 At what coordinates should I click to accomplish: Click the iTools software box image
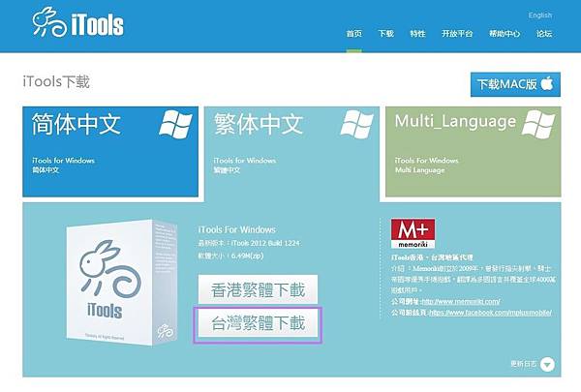[x=122, y=283]
